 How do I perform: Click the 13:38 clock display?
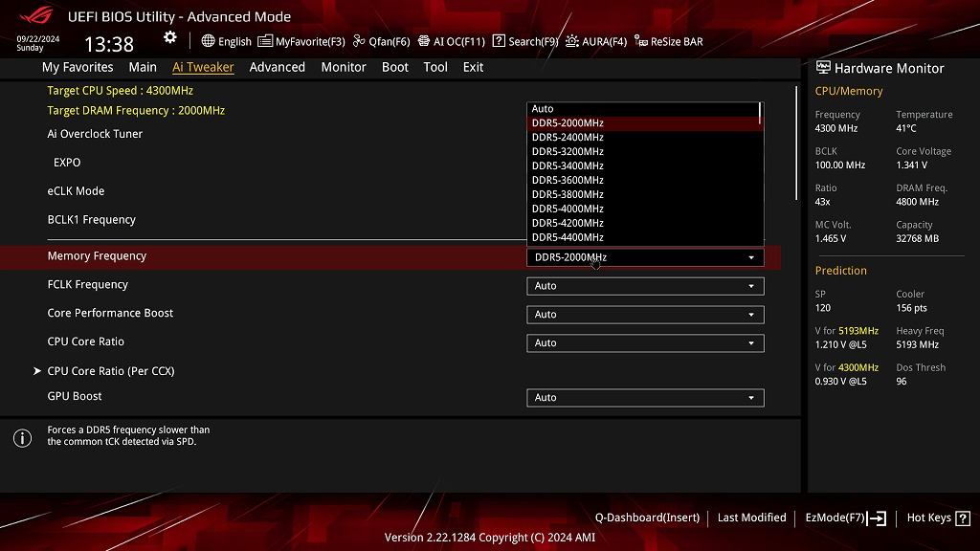(109, 44)
